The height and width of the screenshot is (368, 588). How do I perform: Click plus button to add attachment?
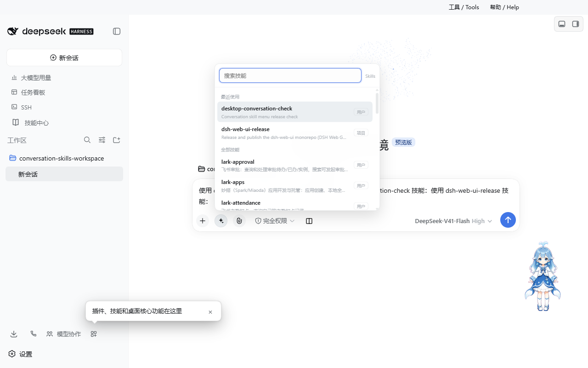coord(203,221)
